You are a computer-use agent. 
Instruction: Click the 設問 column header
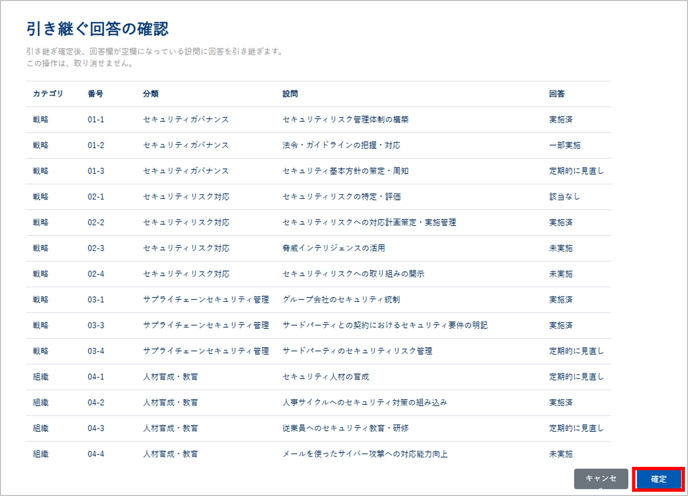[x=291, y=93]
